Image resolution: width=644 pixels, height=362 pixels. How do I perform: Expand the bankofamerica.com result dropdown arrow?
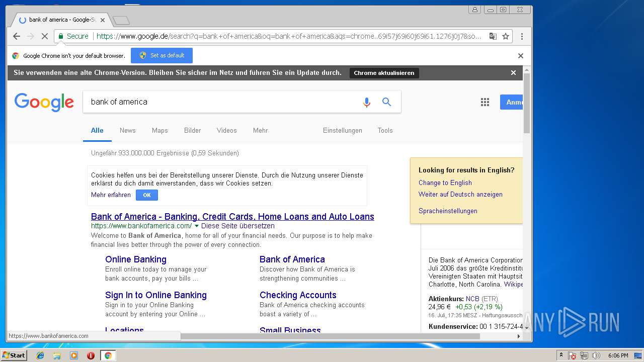(197, 226)
